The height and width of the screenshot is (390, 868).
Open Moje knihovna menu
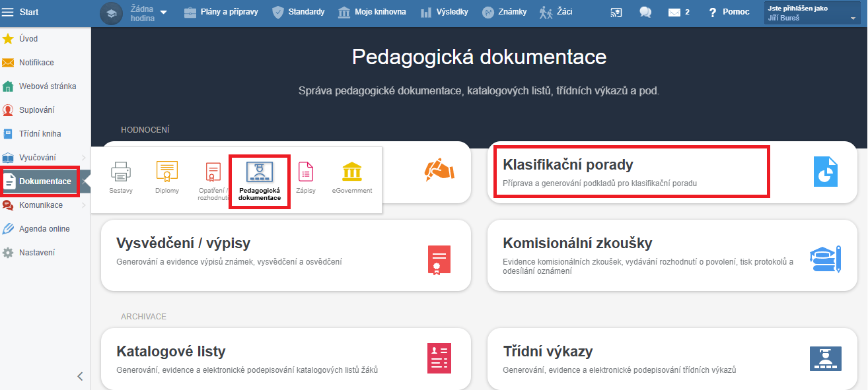click(x=372, y=12)
